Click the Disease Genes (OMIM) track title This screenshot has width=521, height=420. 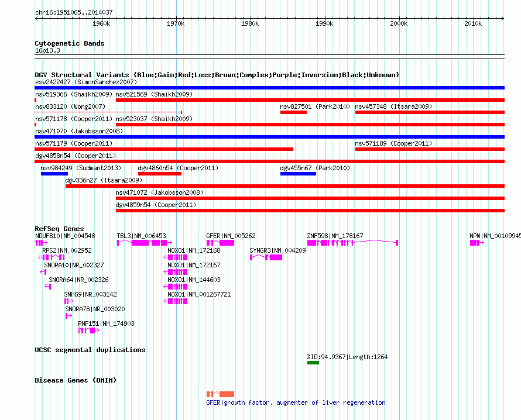(76, 380)
